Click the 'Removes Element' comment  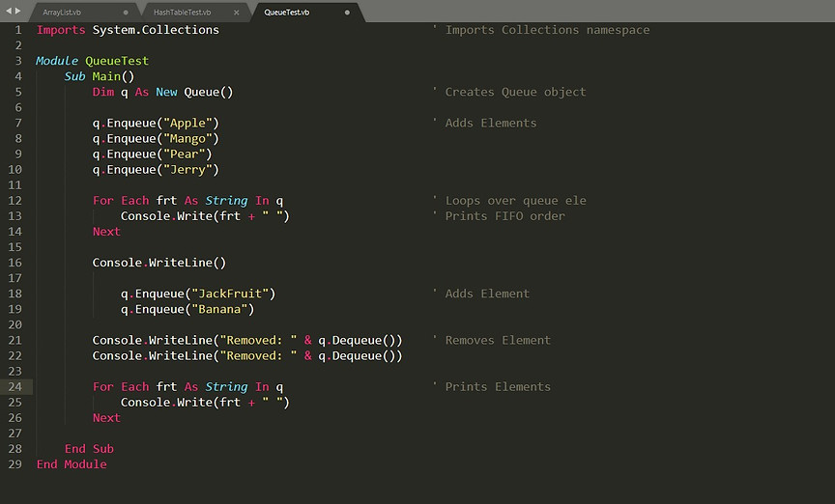point(492,341)
